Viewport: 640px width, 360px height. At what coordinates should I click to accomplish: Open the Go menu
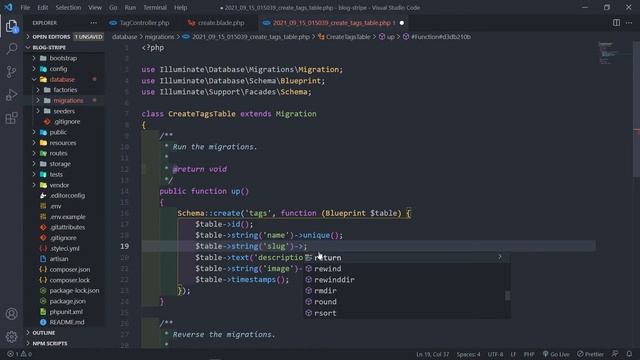click(x=113, y=7)
